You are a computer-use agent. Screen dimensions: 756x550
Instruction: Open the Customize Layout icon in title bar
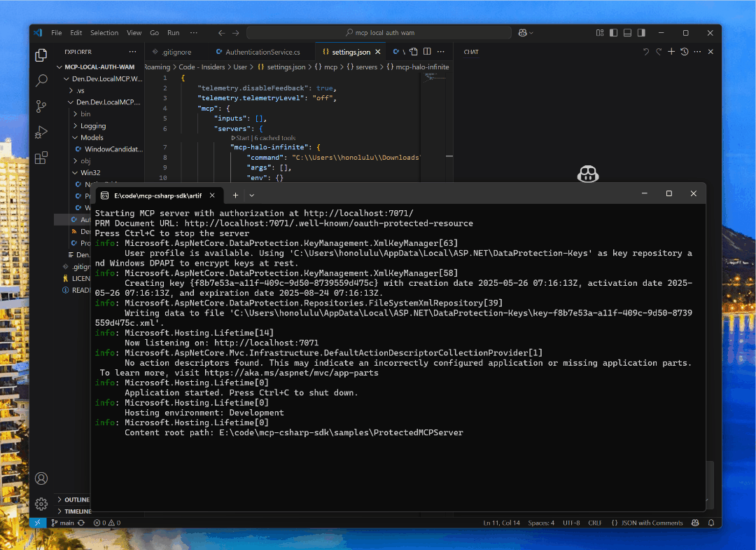coord(599,33)
